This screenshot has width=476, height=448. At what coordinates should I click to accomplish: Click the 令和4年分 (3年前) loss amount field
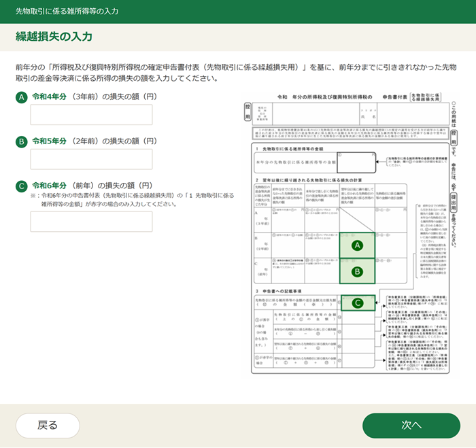(91, 115)
